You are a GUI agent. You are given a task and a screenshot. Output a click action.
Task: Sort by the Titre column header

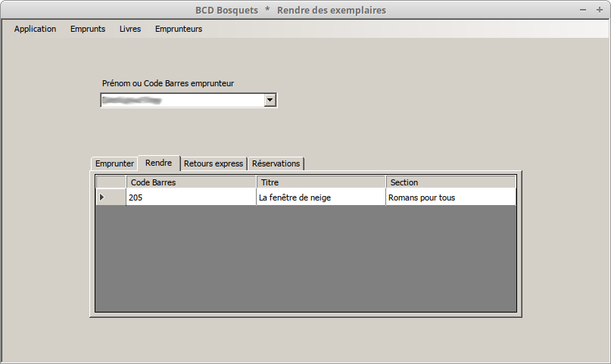click(321, 182)
